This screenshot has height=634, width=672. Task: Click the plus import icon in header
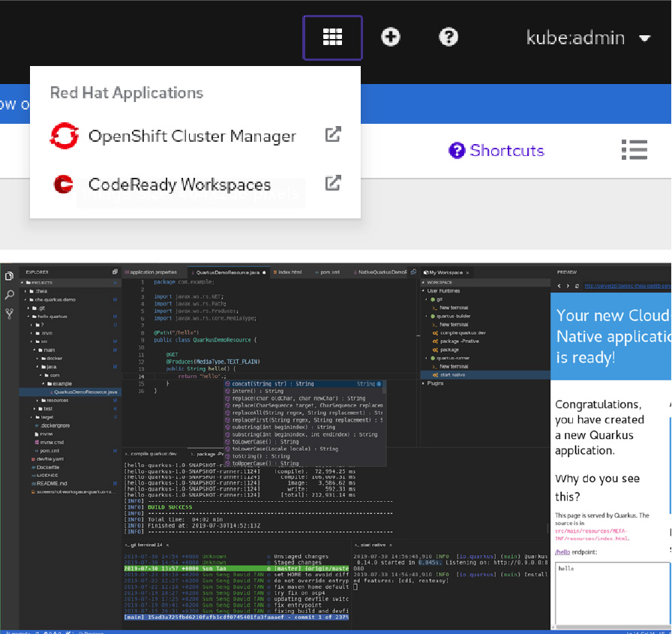[x=390, y=38]
